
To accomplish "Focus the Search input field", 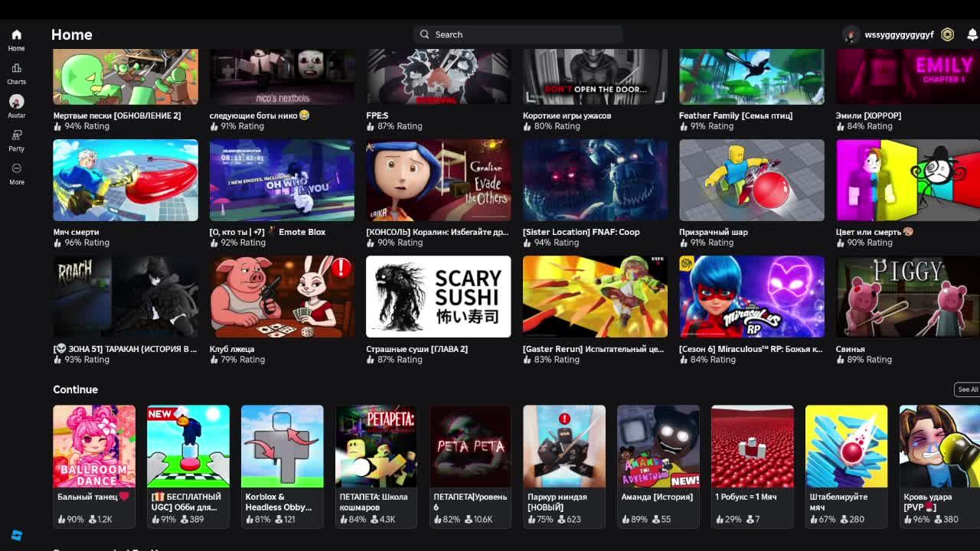I will pos(518,34).
